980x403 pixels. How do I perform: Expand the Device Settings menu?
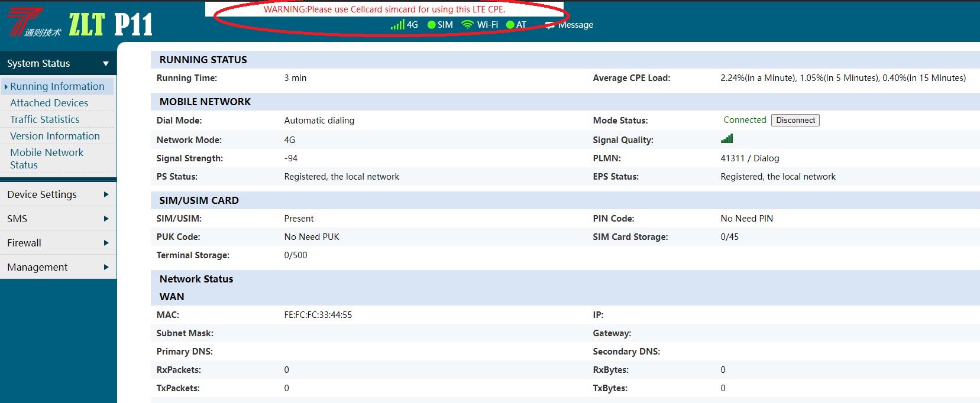click(x=58, y=194)
